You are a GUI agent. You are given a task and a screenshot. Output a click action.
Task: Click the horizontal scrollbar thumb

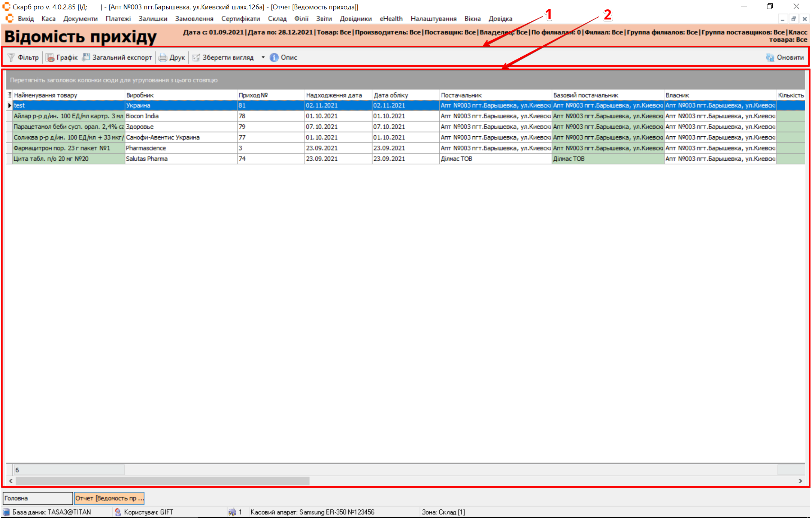[x=162, y=481]
